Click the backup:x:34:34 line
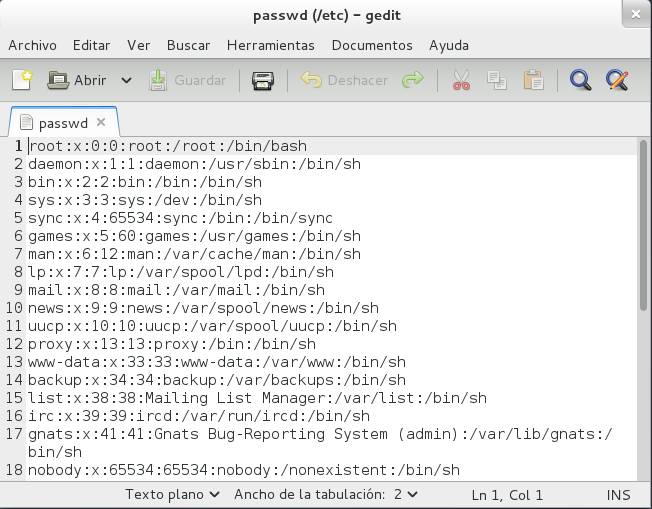 (x=217, y=380)
